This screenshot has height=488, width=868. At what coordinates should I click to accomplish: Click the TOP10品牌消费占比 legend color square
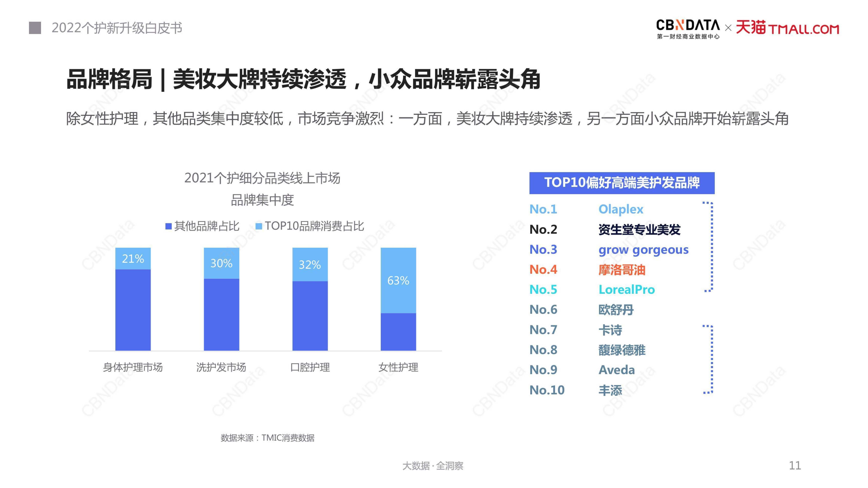click(x=259, y=226)
